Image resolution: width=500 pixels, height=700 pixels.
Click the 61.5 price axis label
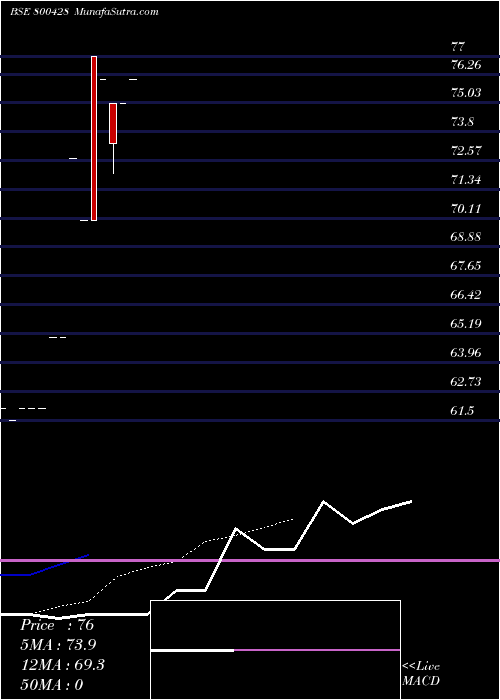pyautogui.click(x=462, y=411)
